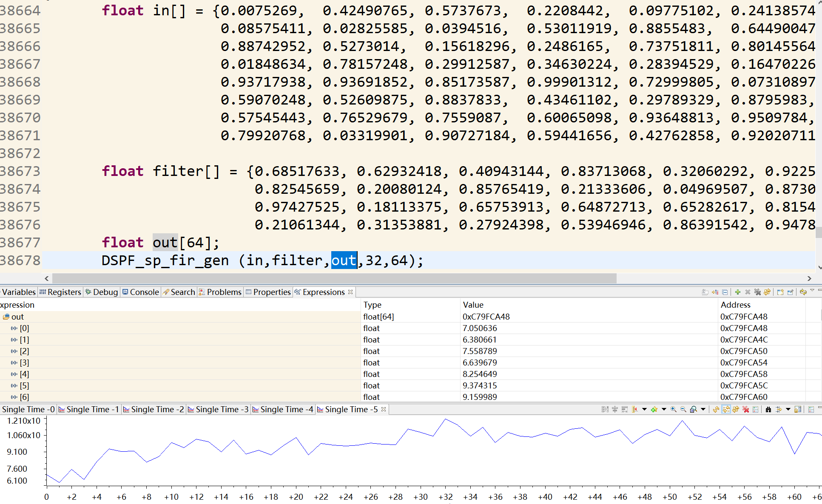Click the red X reset graph icon
The height and width of the screenshot is (504, 822).
745,409
